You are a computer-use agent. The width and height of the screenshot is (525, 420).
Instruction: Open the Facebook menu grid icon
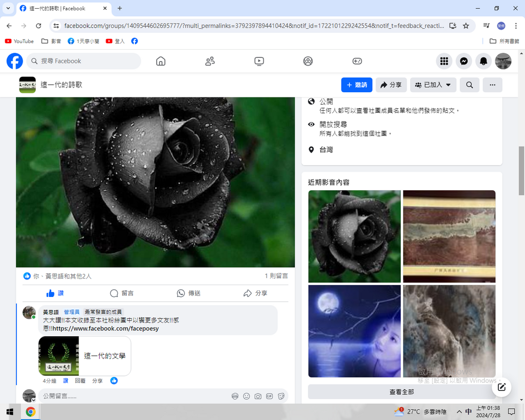coord(444,61)
